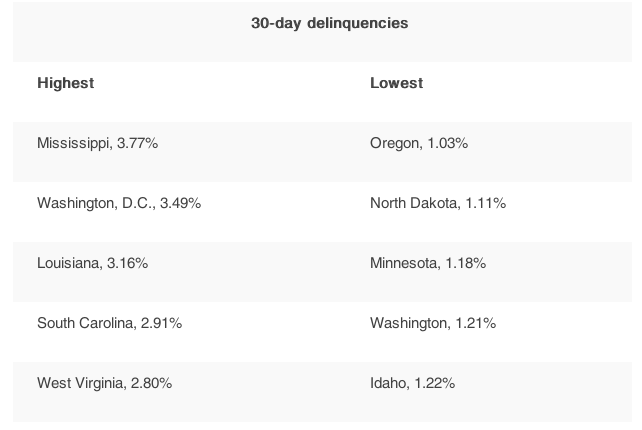The height and width of the screenshot is (430, 642).
Task: Click the Idaho, 1.22% cell
Action: [x=413, y=383]
